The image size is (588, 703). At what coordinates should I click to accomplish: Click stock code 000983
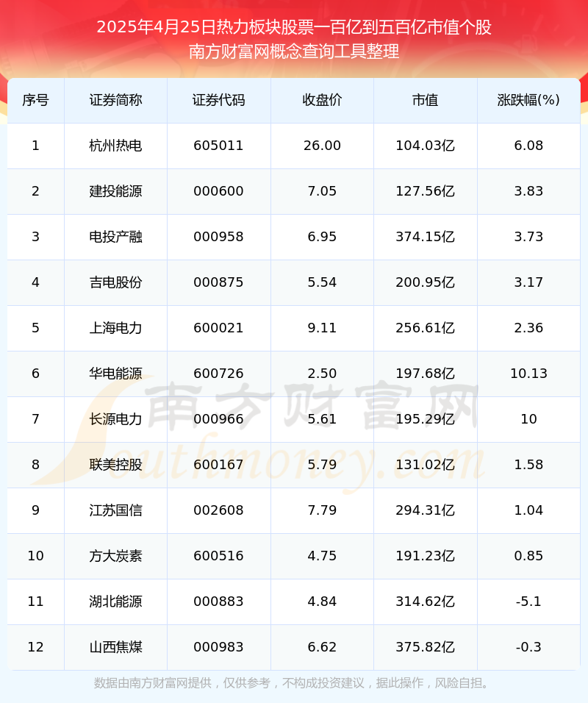click(x=219, y=647)
